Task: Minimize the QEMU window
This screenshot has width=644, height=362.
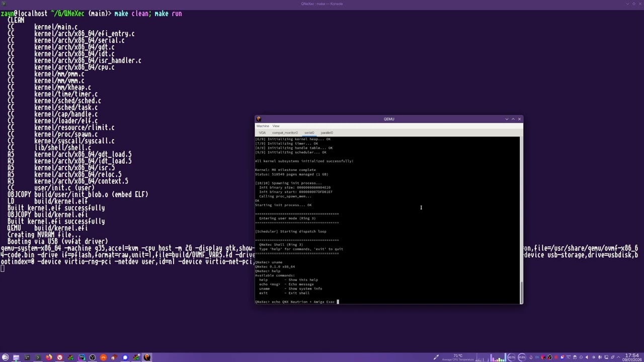Action: click(x=507, y=119)
